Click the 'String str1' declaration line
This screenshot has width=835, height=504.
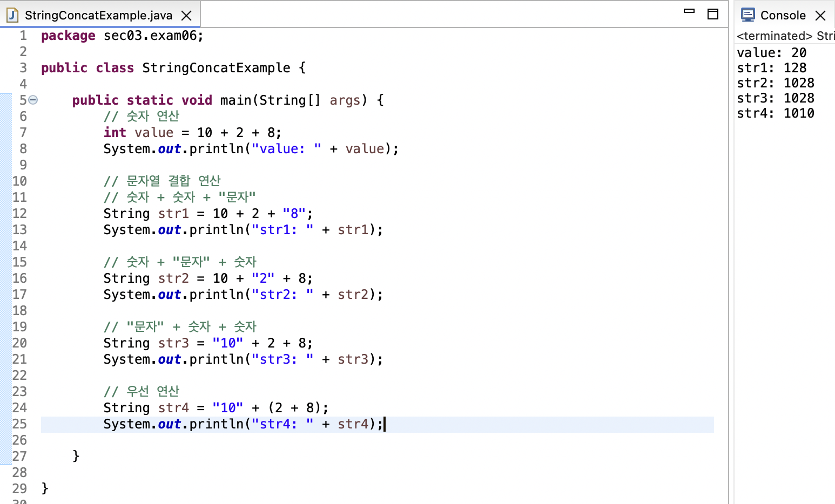pyautogui.click(x=208, y=214)
